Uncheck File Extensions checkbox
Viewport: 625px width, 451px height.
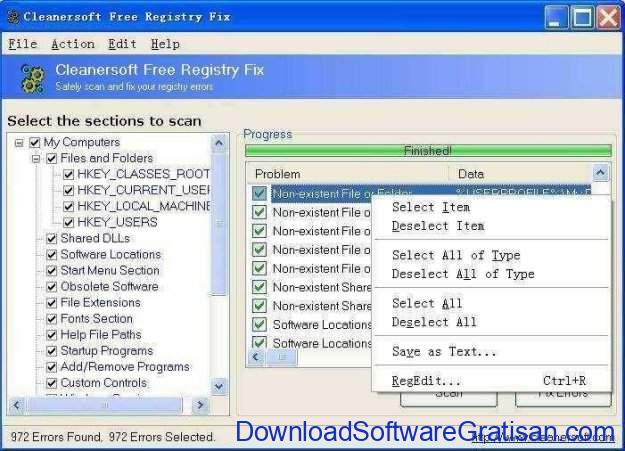[51, 303]
